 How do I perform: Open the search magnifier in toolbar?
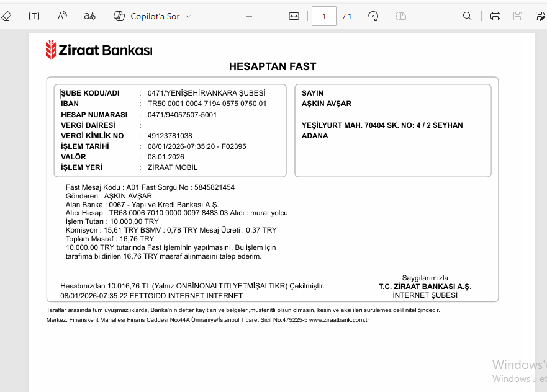(x=467, y=16)
